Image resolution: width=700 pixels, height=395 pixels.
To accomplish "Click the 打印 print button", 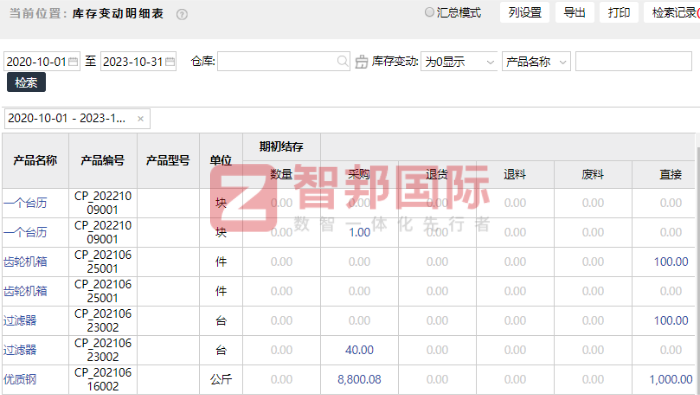I will 619,12.
